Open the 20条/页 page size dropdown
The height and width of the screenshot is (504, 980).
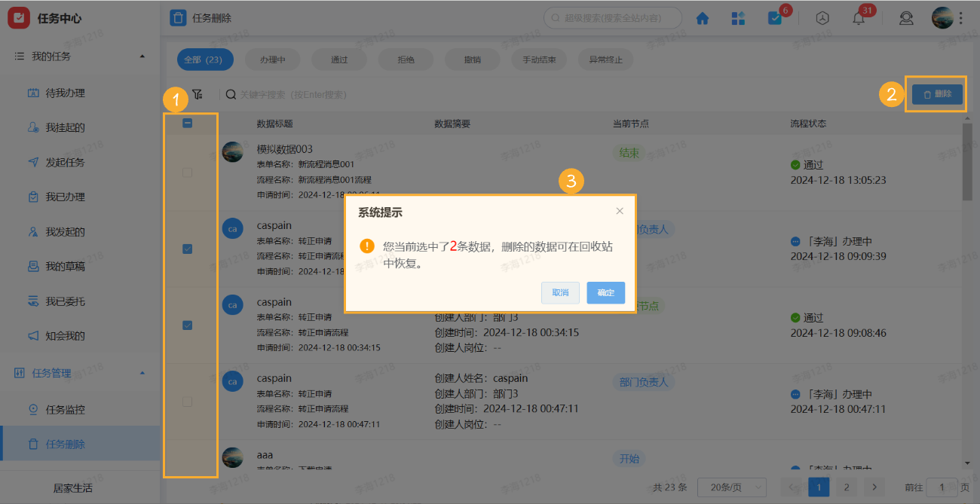[730, 487]
